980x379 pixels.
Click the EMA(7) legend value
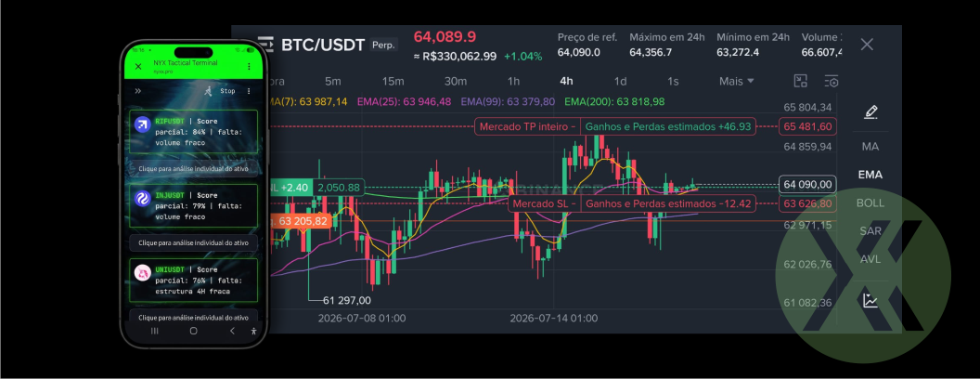pos(308,101)
